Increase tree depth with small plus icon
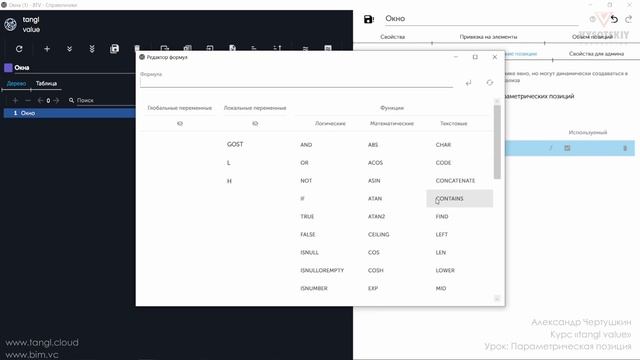The height and width of the screenshot is (360, 640). click(15, 100)
